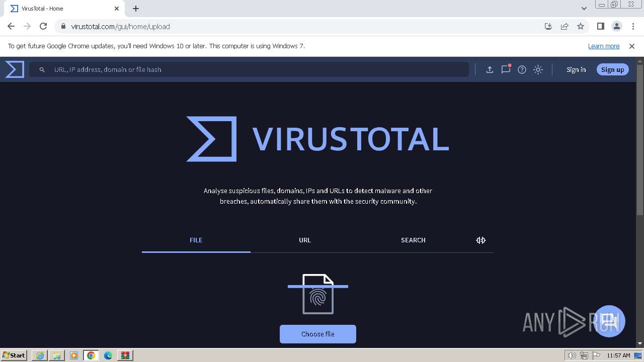Open Microsoft Edge from taskbar
Screen dimensions: 644x362
[108, 355]
